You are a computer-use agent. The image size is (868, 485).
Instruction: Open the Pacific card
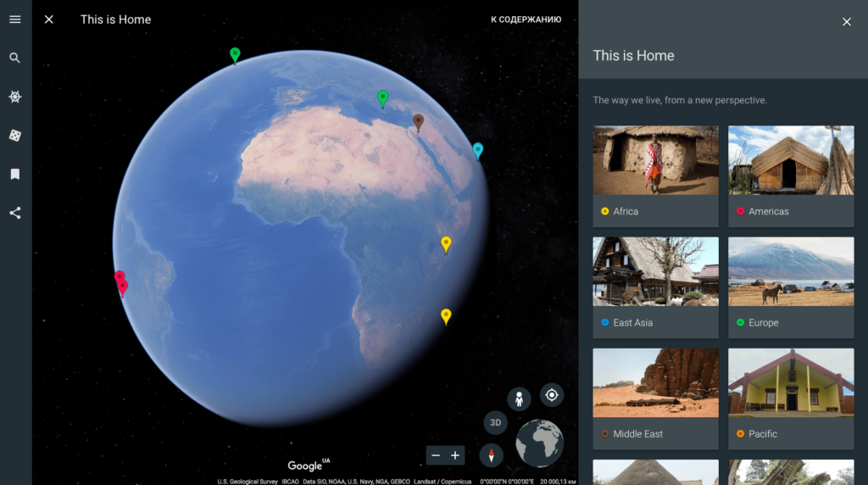click(x=791, y=399)
